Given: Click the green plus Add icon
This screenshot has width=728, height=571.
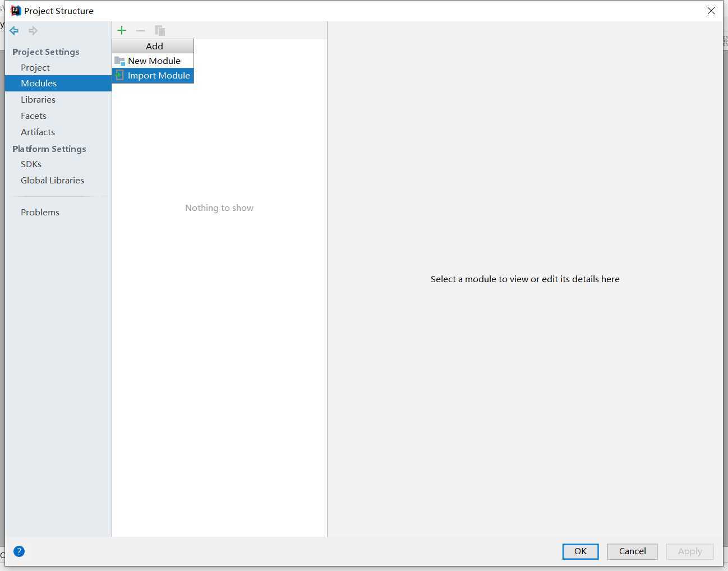Looking at the screenshot, I should 122,30.
